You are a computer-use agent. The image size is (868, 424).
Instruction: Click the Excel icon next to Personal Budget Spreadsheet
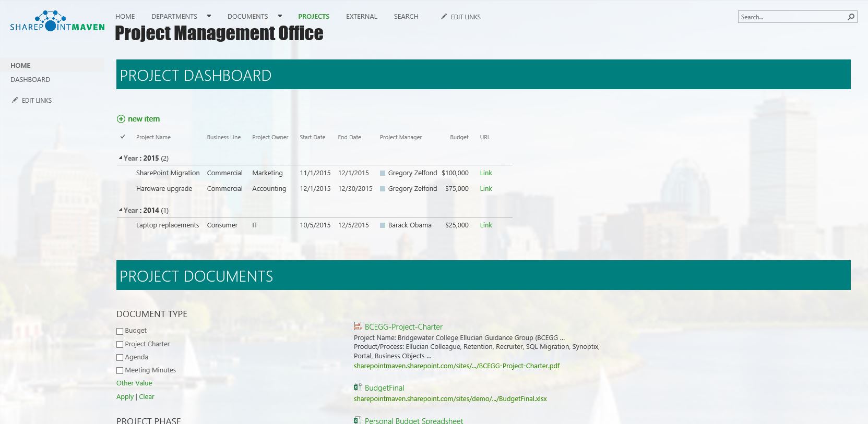(358, 420)
